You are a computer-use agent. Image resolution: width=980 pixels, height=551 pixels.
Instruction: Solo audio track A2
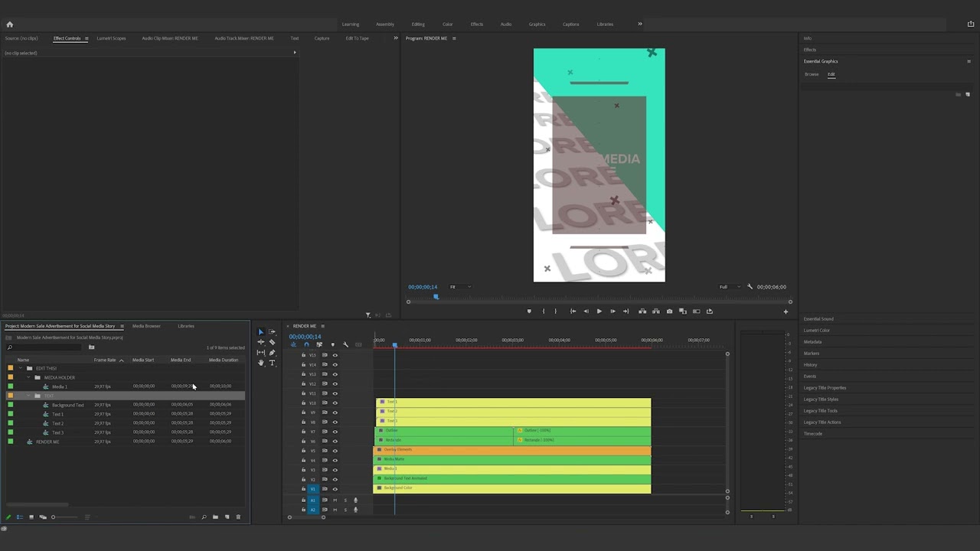(345, 510)
